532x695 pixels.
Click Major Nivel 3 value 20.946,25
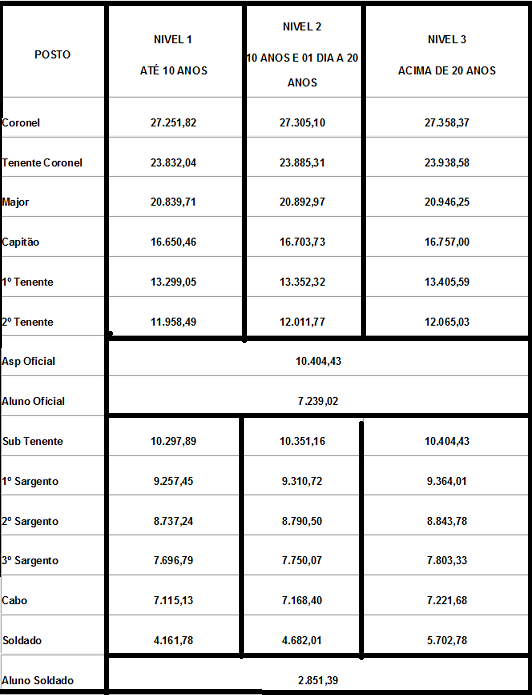coord(446,202)
